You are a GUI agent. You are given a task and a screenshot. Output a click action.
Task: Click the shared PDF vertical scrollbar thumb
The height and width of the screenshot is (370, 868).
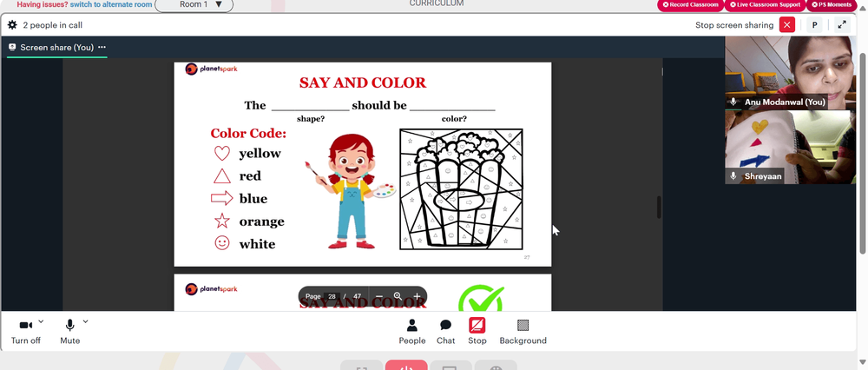pos(659,208)
